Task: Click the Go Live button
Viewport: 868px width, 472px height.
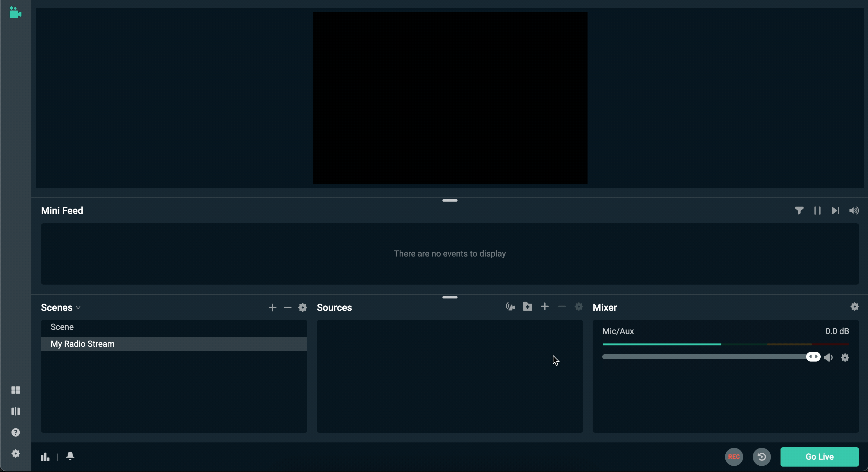Action: [819, 457]
